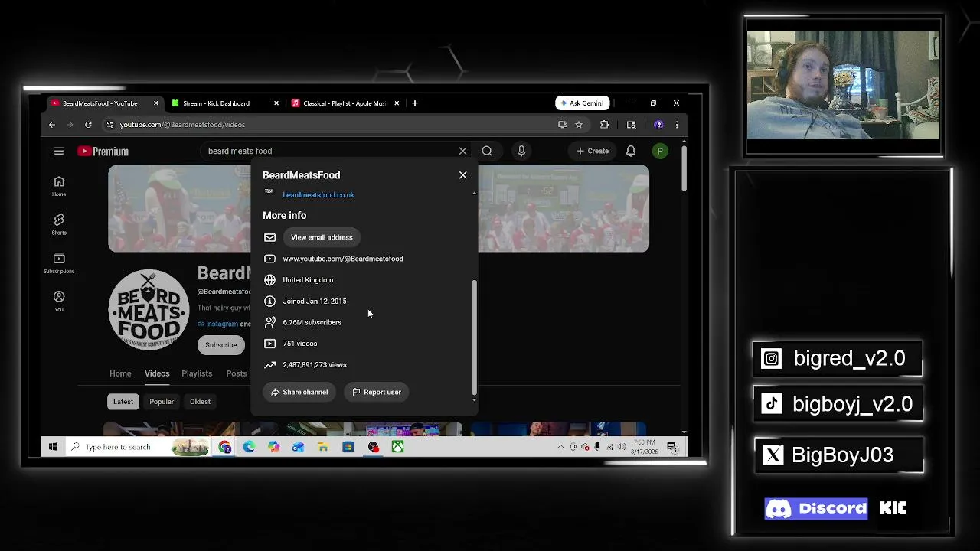Open the YouTube guide hamburger menu

coord(59,151)
